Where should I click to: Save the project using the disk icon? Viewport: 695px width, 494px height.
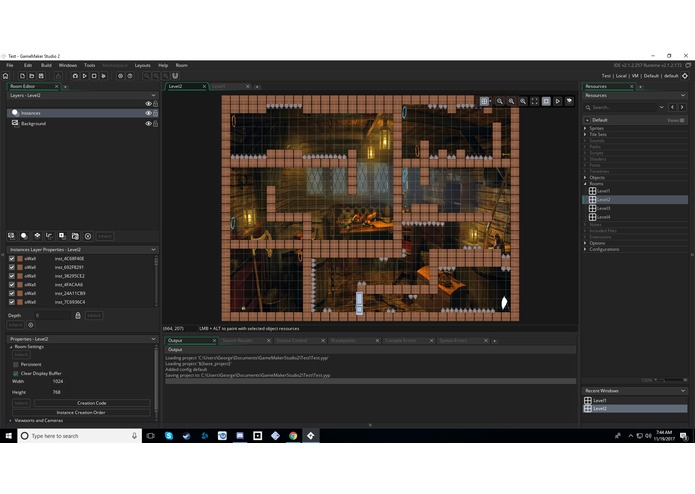click(x=41, y=76)
